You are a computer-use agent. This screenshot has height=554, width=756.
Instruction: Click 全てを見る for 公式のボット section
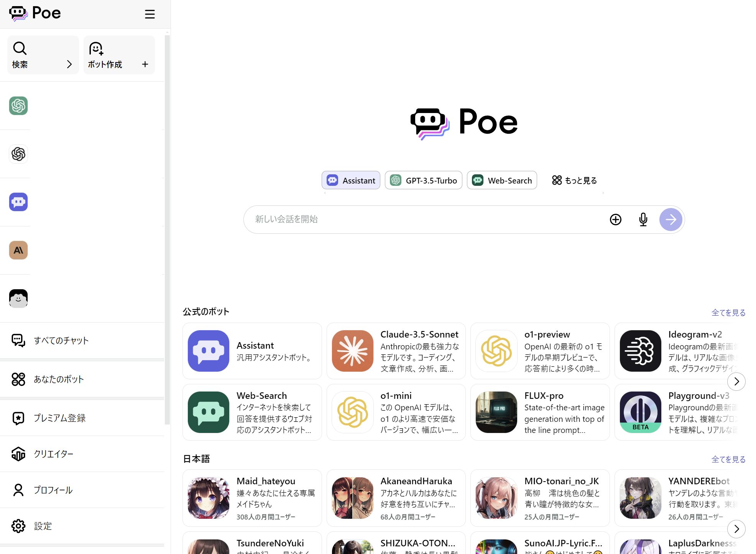click(728, 313)
